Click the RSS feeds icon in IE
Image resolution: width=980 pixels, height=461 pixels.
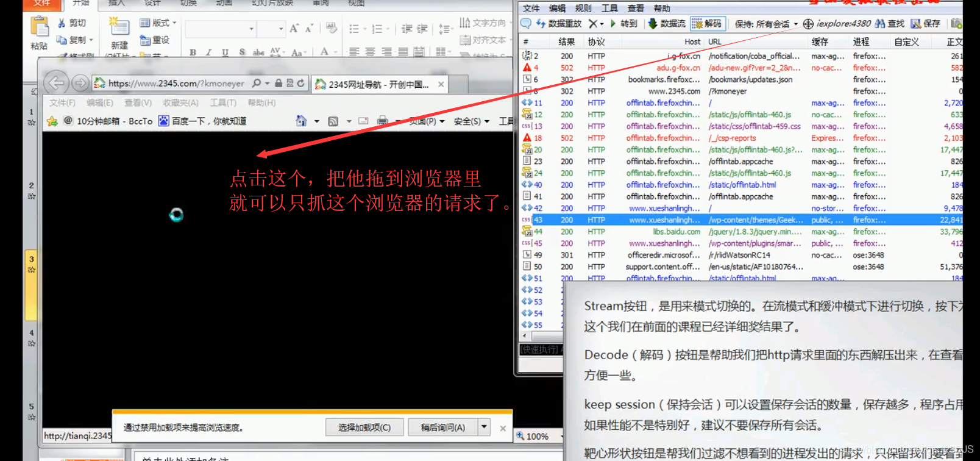[333, 121]
